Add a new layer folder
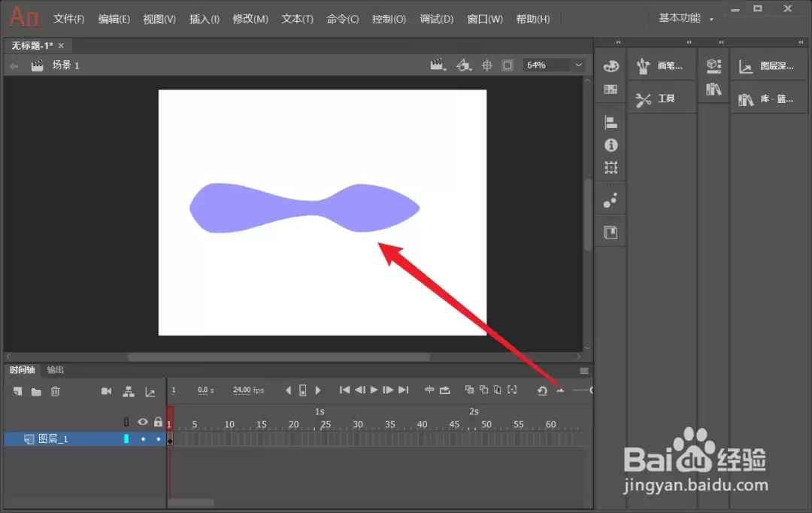Viewport: 812px width, 513px height. click(36, 392)
